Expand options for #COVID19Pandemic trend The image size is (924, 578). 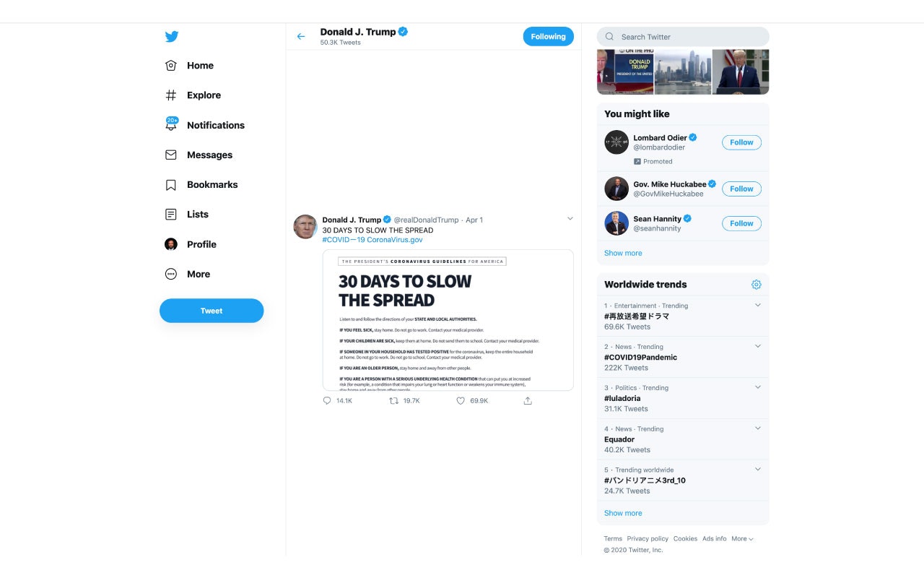click(757, 346)
